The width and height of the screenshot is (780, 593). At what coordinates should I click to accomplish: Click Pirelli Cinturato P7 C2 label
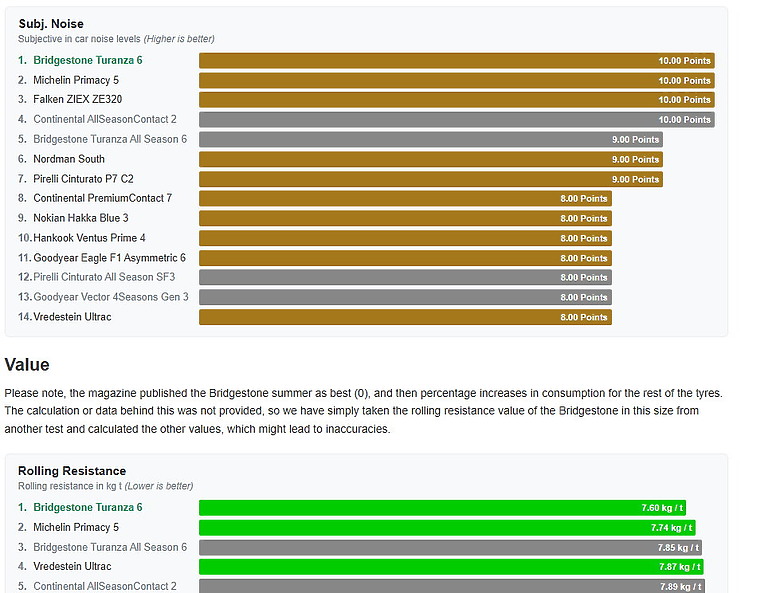tap(84, 179)
